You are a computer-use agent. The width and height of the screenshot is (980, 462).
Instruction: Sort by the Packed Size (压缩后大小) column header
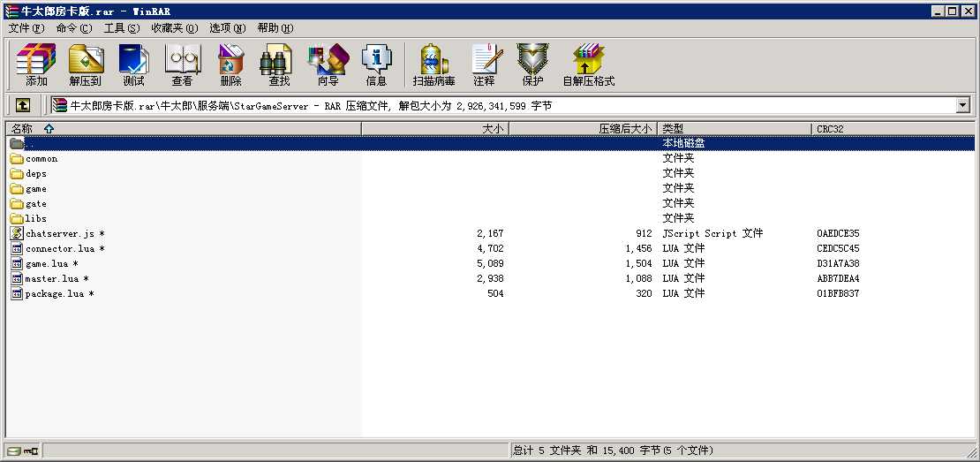coord(584,129)
